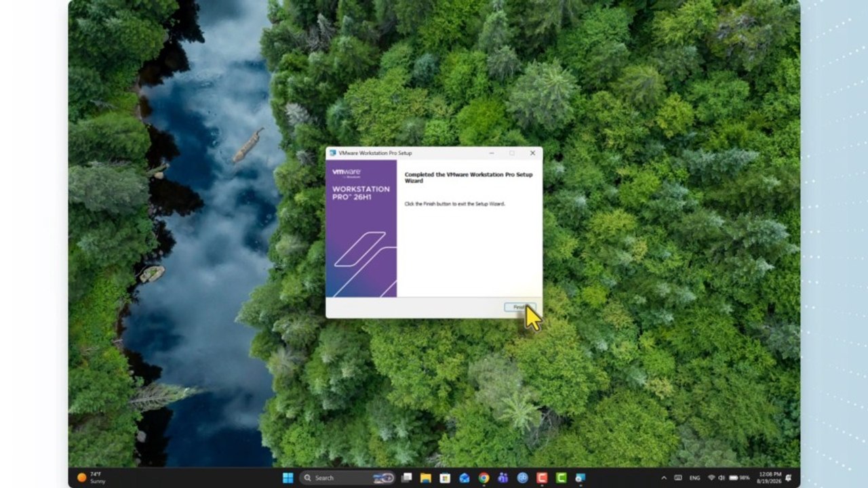The width and height of the screenshot is (868, 488).
Task: Open the clock showing 12:08 PM
Action: (770, 478)
